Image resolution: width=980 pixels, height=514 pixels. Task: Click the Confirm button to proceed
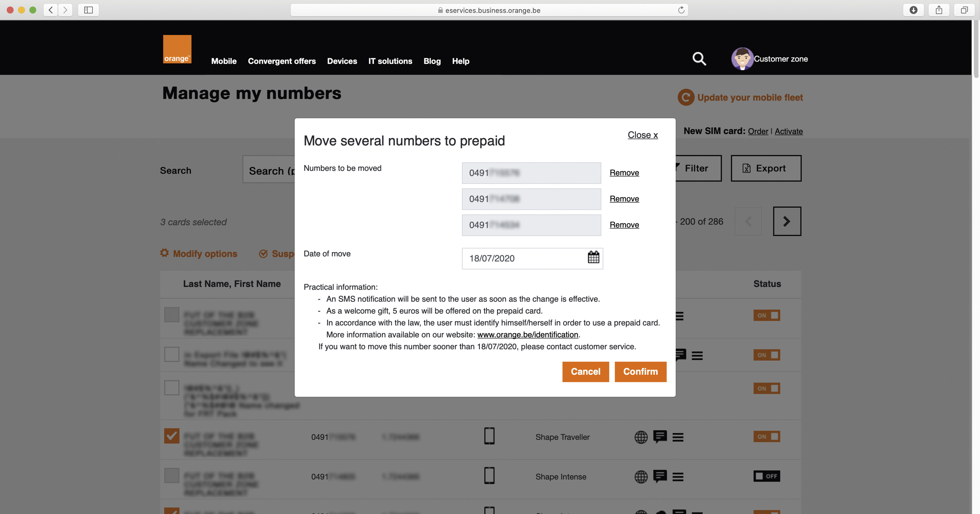point(640,371)
